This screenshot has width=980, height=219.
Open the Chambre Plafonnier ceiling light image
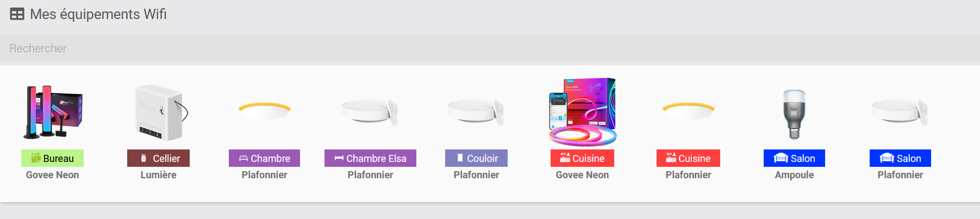(x=265, y=111)
